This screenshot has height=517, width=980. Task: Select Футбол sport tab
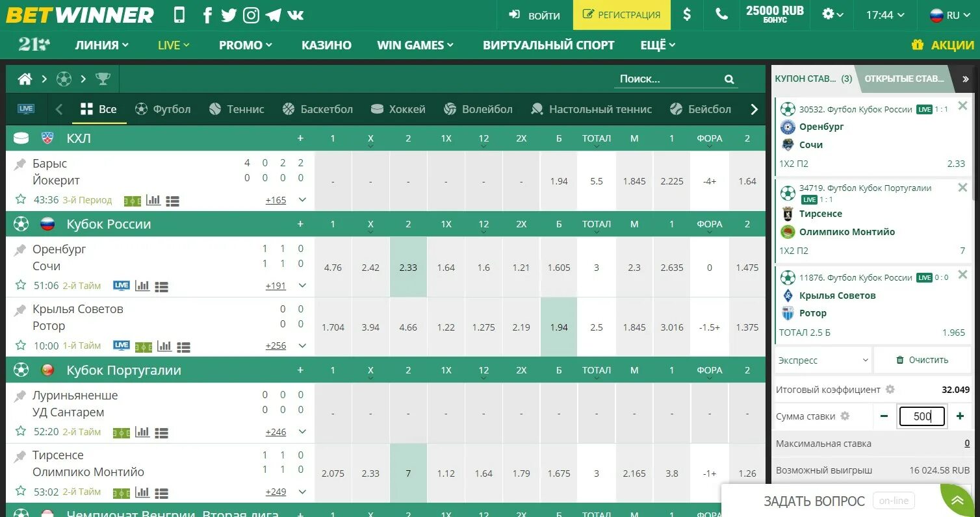[163, 109]
